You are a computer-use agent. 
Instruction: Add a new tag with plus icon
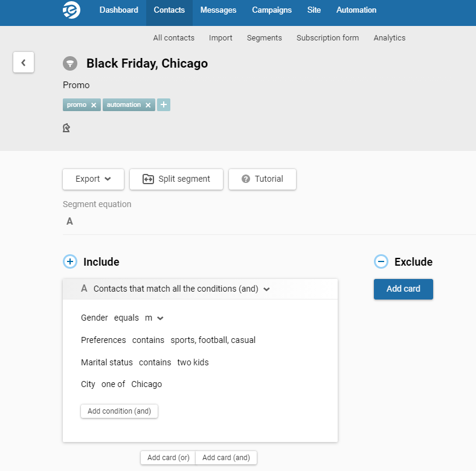coord(164,104)
